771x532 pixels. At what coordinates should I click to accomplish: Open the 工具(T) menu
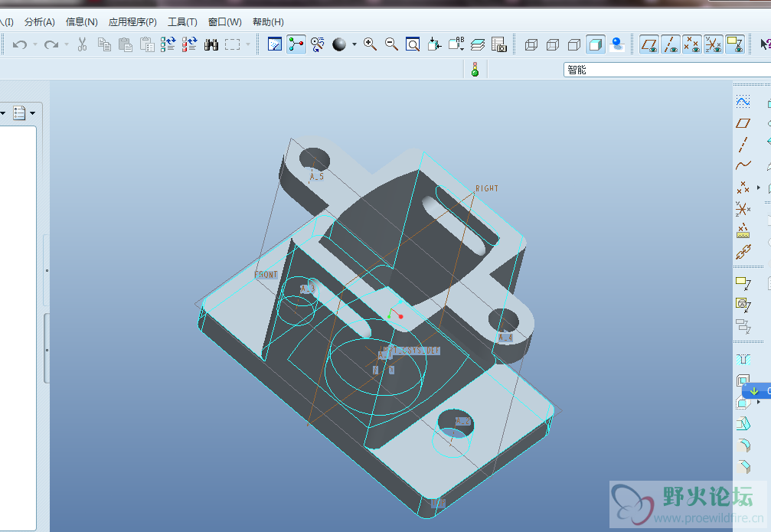tap(182, 22)
